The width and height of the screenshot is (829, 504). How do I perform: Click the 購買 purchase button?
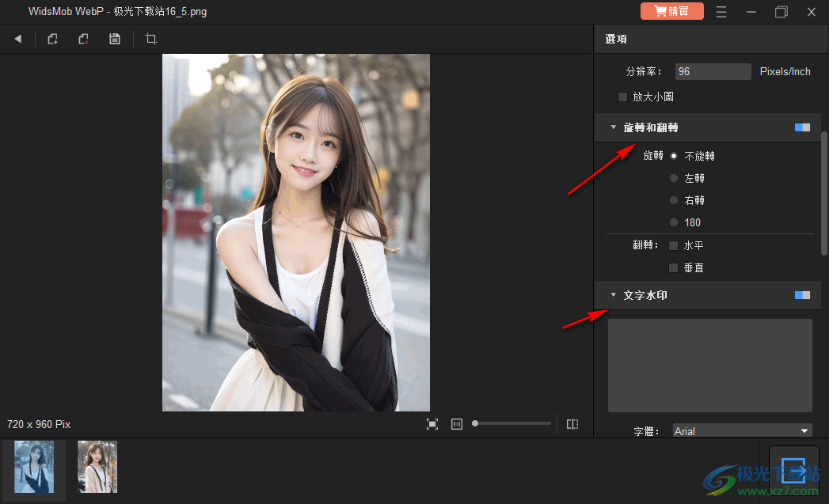672,11
